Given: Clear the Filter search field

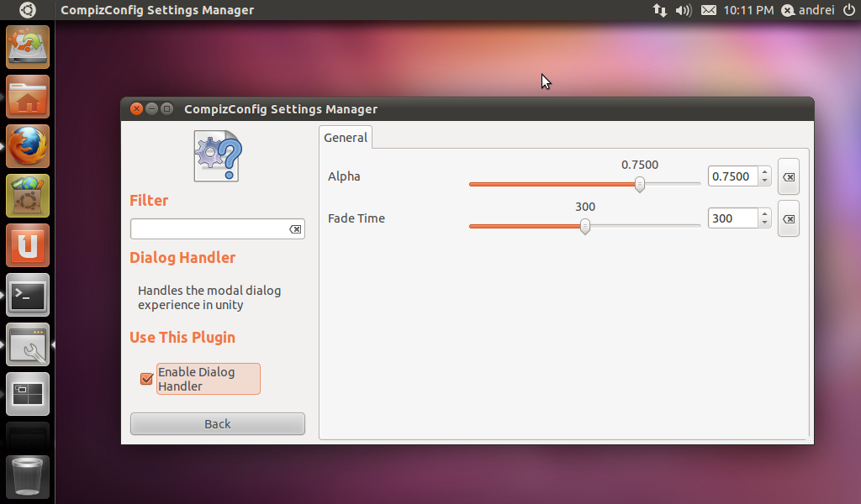Looking at the screenshot, I should pos(295,229).
